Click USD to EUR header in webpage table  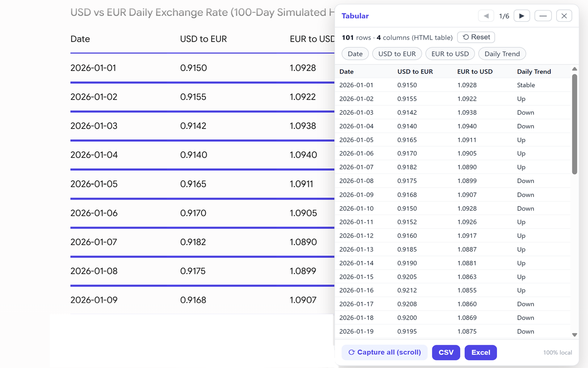(204, 39)
